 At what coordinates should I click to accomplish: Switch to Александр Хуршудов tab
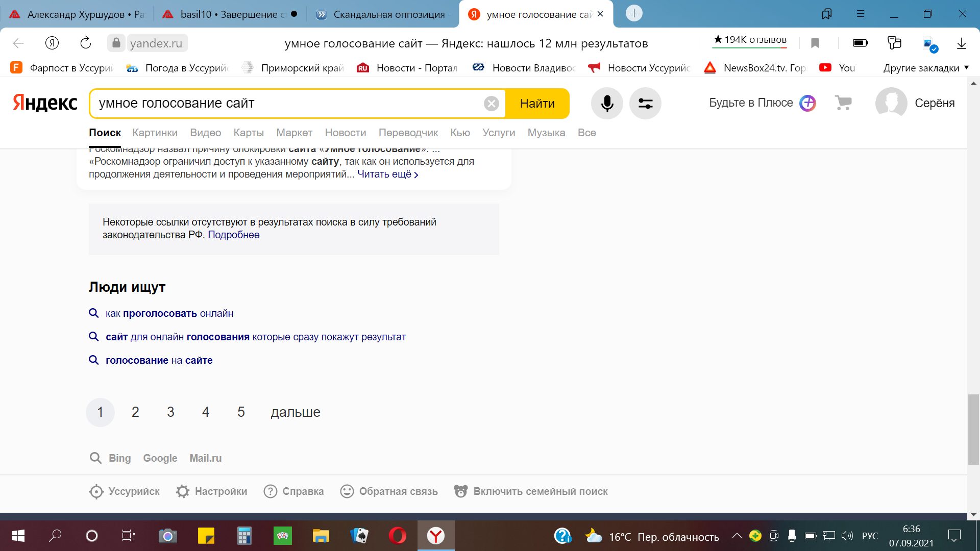[x=77, y=14]
